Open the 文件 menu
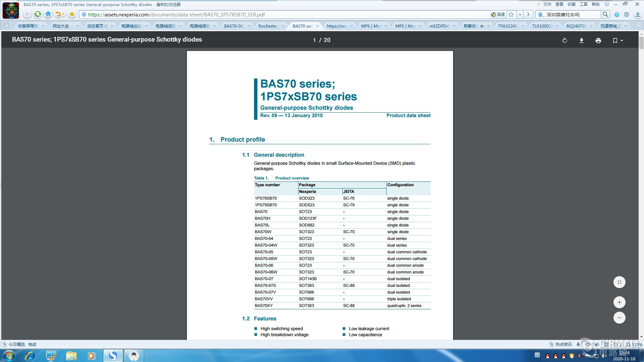Image resolution: width=644 pixels, height=362 pixels. [x=547, y=4]
